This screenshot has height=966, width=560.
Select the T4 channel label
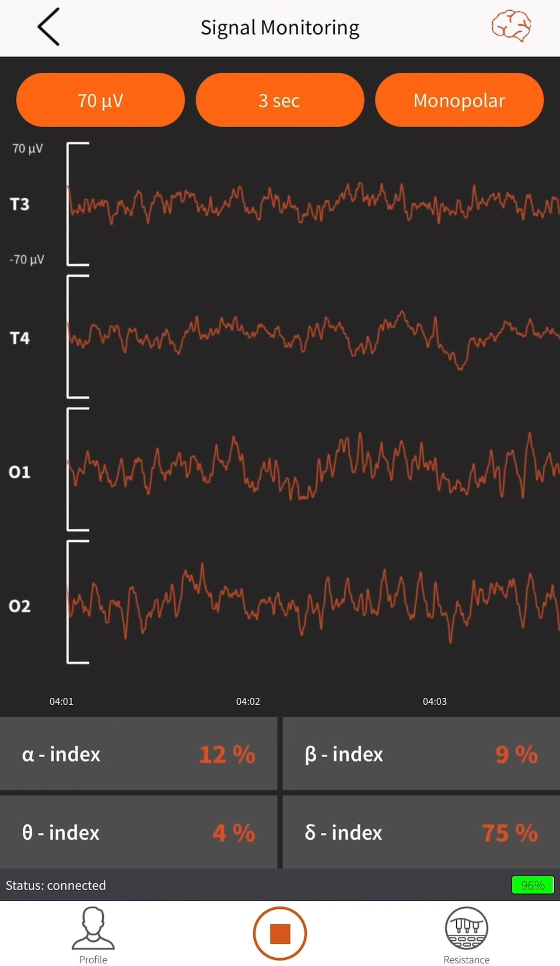point(20,338)
